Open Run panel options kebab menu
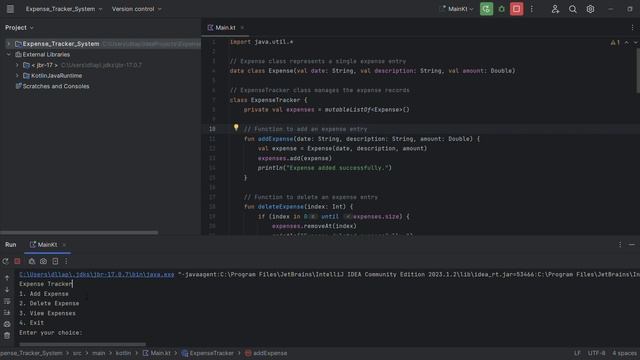 [620, 244]
